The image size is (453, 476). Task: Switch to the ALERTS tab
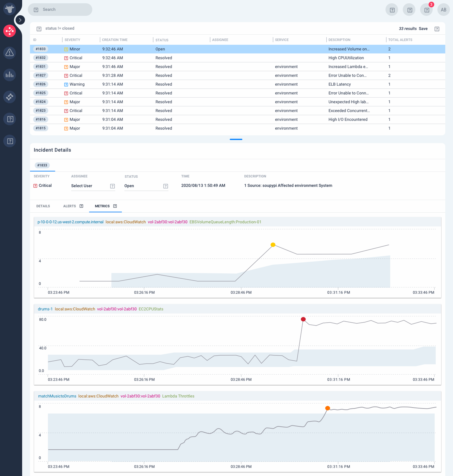coord(70,206)
